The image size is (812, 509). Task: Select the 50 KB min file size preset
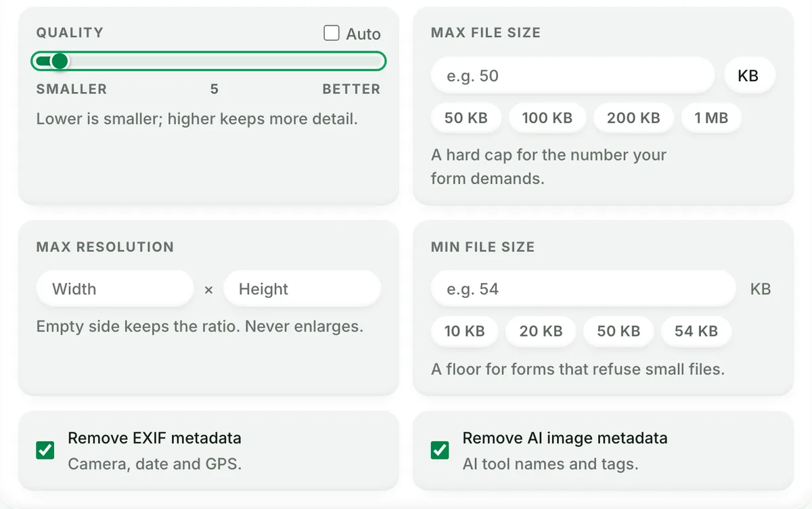[618, 332]
